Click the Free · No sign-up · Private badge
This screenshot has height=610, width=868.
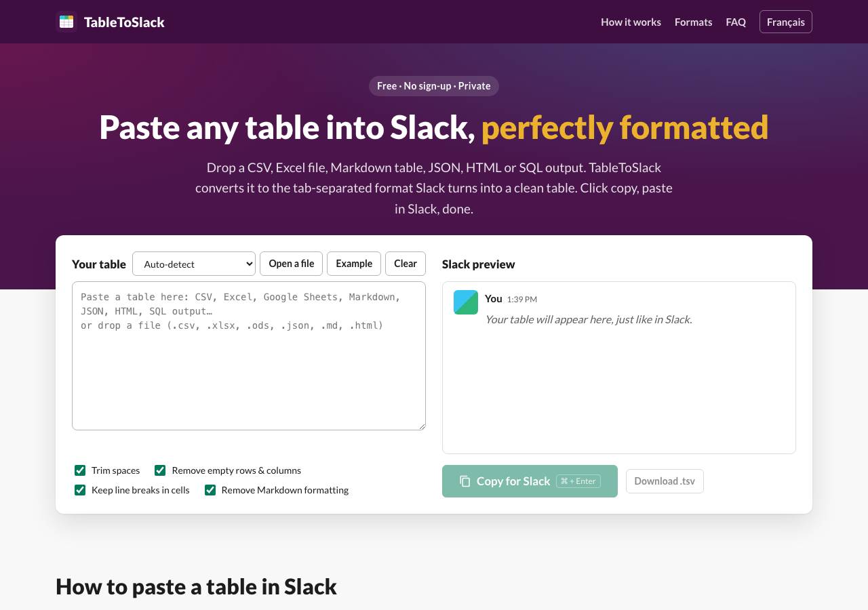(434, 86)
